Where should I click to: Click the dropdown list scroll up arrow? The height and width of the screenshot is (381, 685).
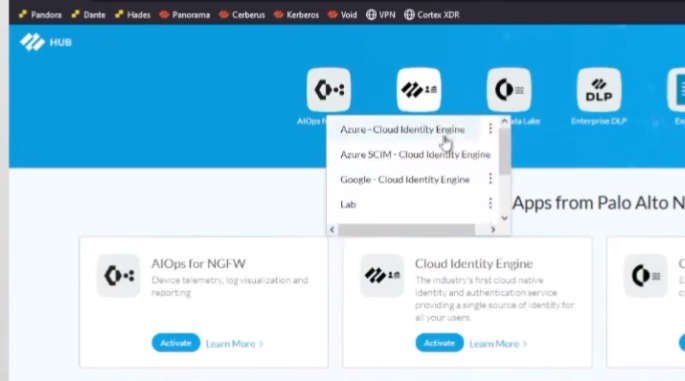click(x=505, y=121)
